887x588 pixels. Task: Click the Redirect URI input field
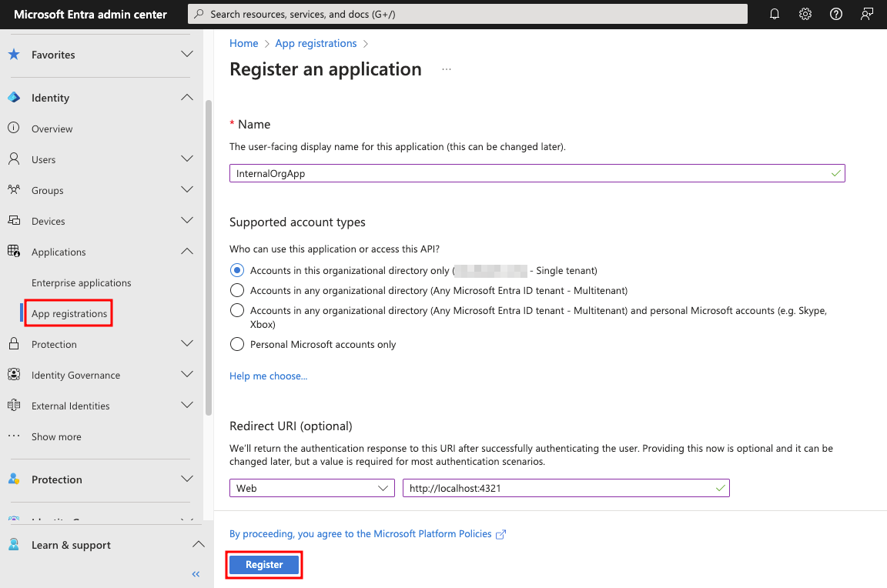pyautogui.click(x=566, y=488)
